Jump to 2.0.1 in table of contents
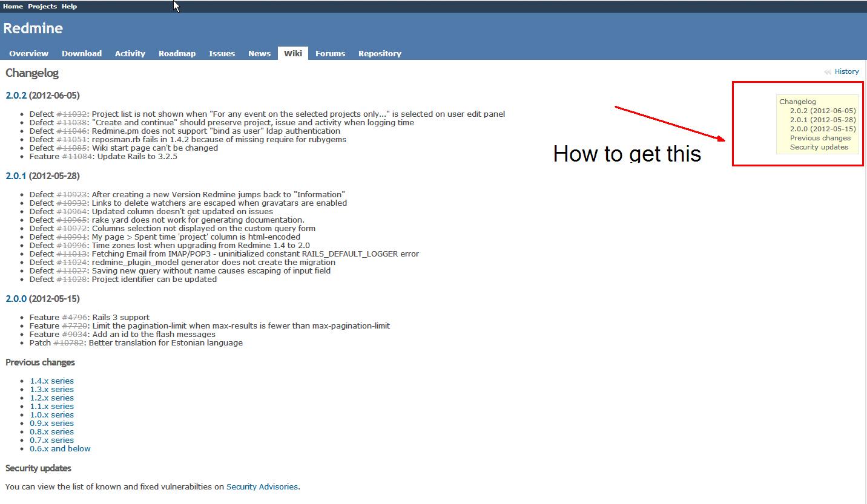Image resolution: width=867 pixels, height=504 pixels. [823, 120]
